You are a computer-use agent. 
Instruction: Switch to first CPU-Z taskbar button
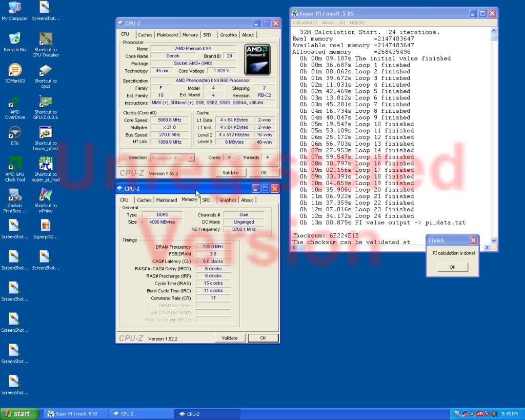140,414
